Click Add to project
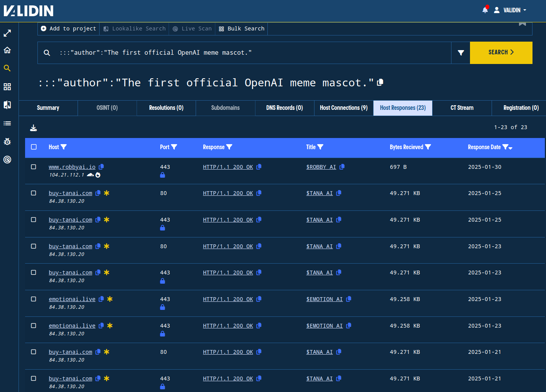 (x=69, y=29)
